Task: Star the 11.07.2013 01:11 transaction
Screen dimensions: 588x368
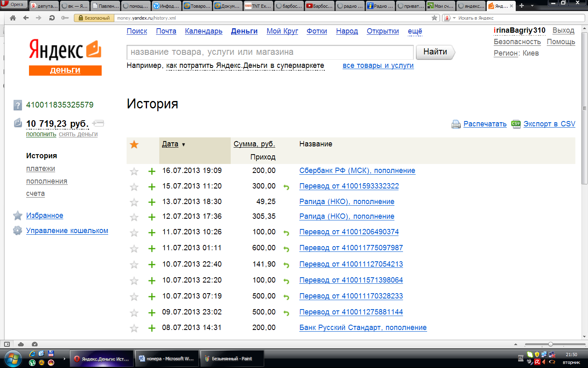Action: (x=134, y=249)
